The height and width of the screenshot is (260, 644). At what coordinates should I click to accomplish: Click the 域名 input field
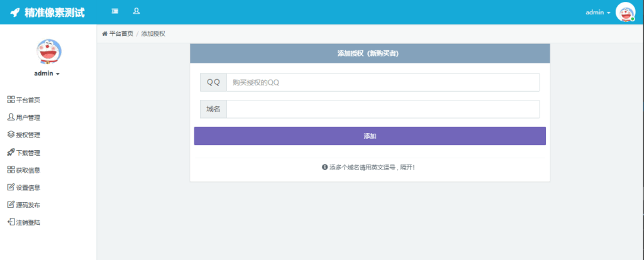[383, 109]
